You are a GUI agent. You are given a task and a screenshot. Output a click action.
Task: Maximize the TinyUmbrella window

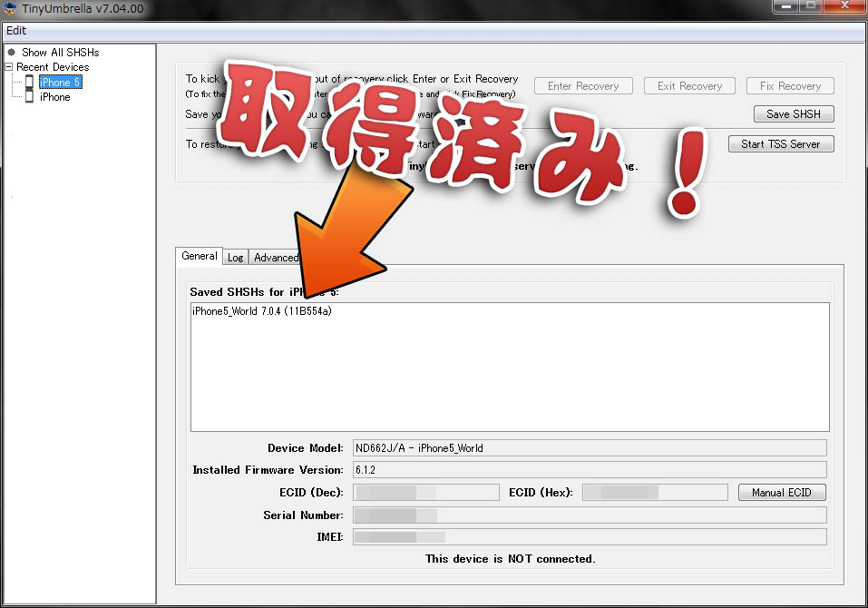point(811,6)
